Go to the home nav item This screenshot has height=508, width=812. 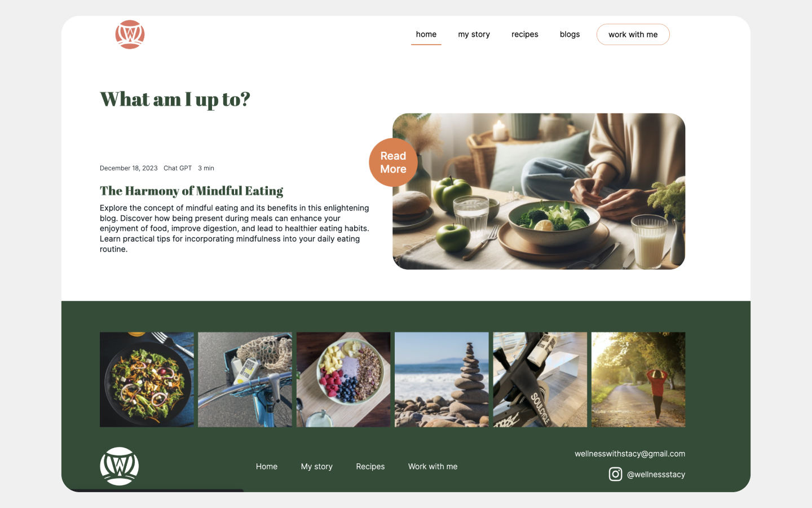[x=426, y=34]
